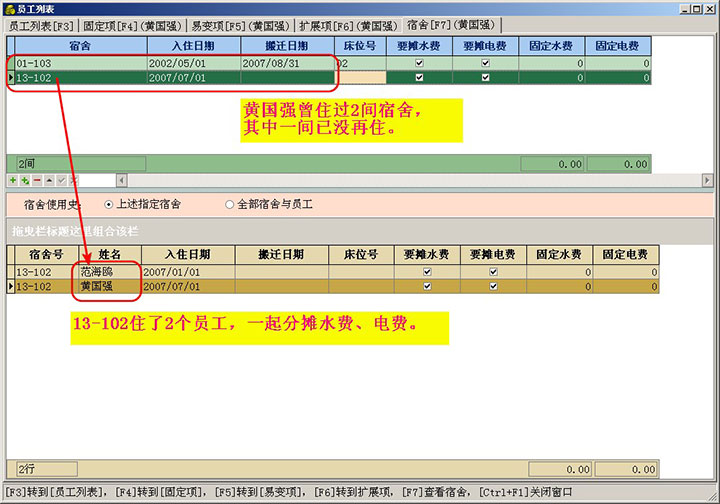Click the second green insert-record icon
Viewport: 720px width, 504px height.
click(24, 180)
